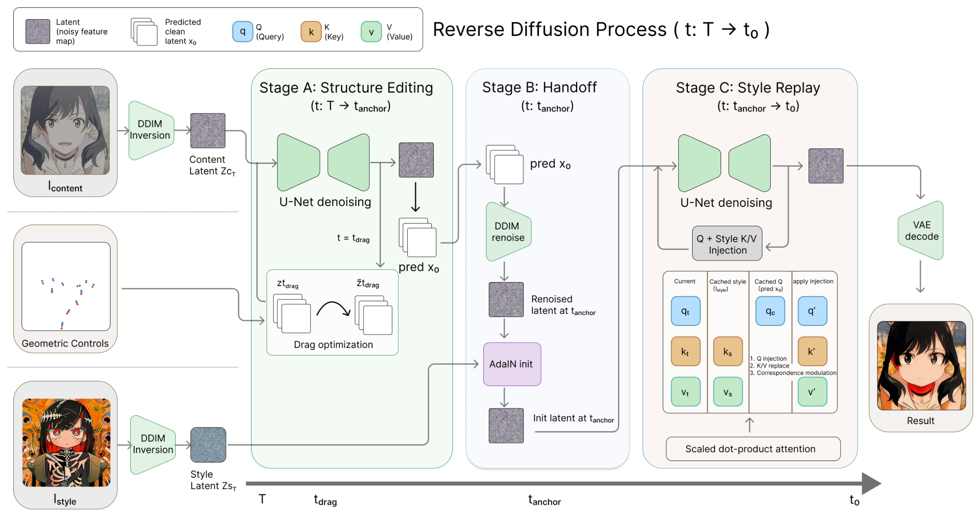Click DDIM Inversion block next to I_style

[x=153, y=444]
